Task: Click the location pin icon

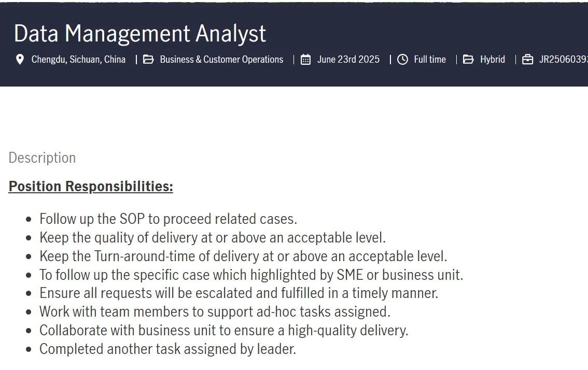Action: (x=20, y=59)
